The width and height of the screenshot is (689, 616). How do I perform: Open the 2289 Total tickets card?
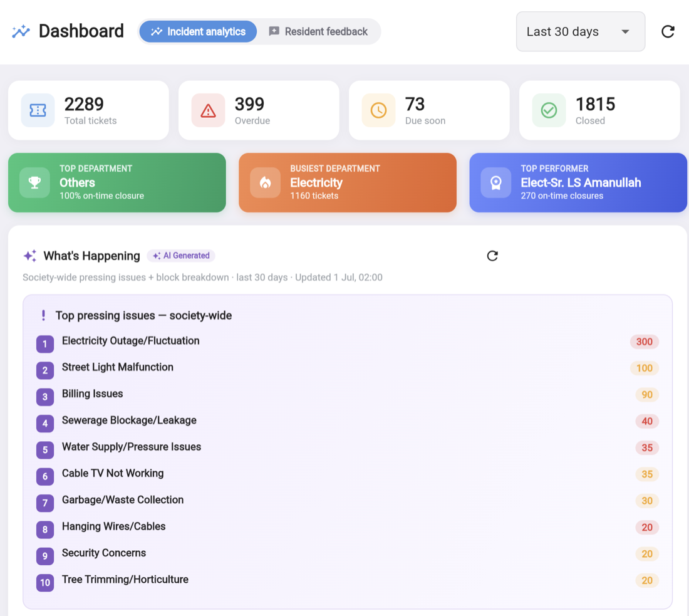(88, 110)
